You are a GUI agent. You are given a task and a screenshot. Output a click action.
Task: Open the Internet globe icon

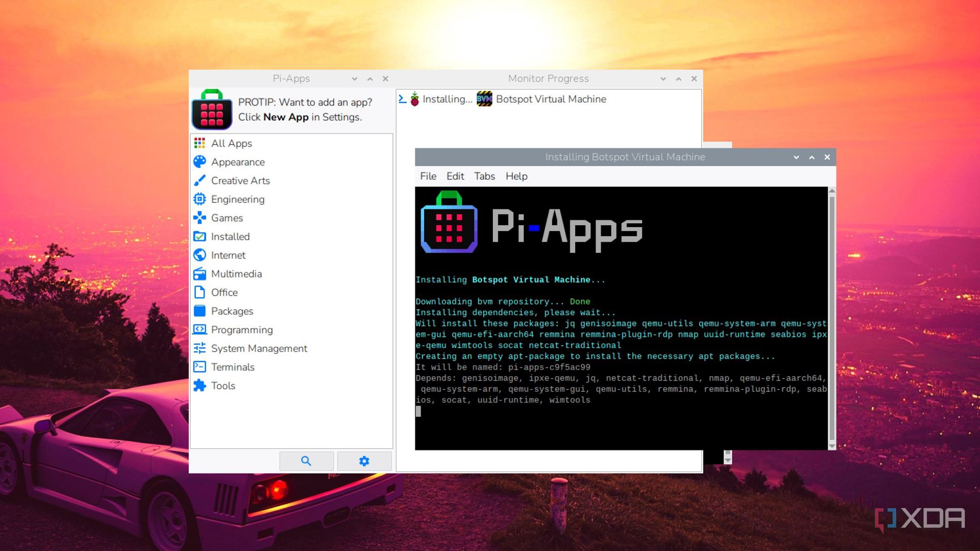pyautogui.click(x=199, y=255)
